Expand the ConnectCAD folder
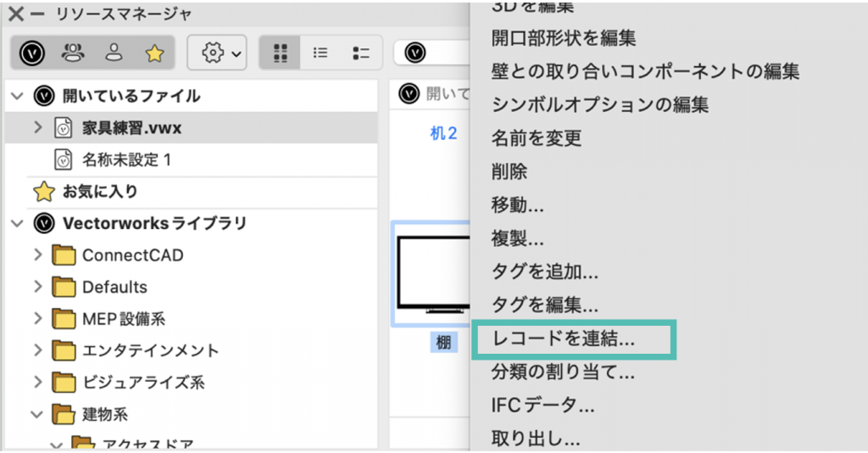 pos(38,255)
